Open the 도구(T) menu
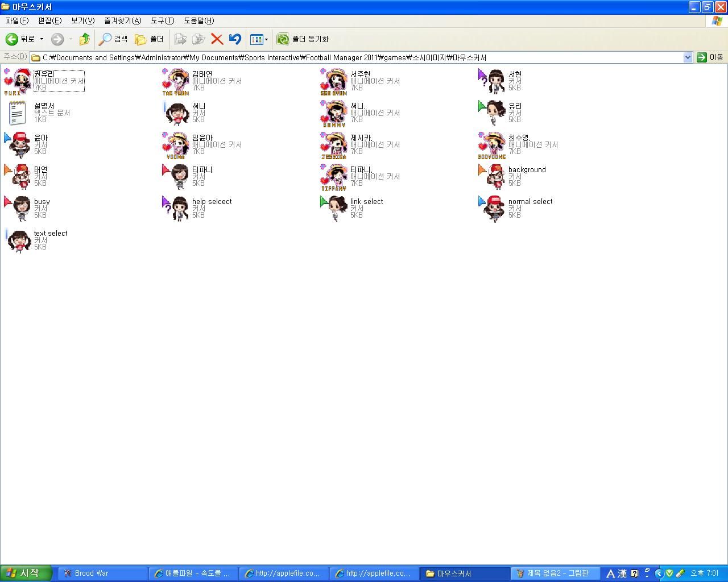 [x=162, y=20]
